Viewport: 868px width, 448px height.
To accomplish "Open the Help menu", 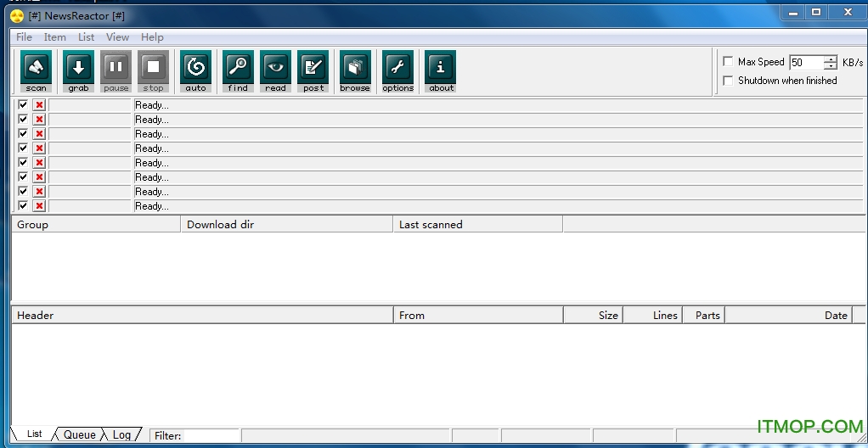I will point(152,37).
